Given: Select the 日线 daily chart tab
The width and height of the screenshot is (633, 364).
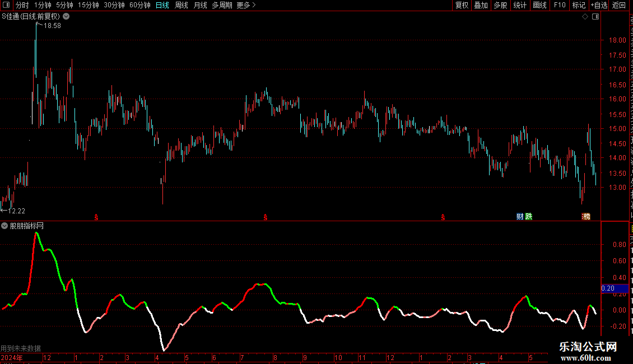Looking at the screenshot, I should 162,5.
